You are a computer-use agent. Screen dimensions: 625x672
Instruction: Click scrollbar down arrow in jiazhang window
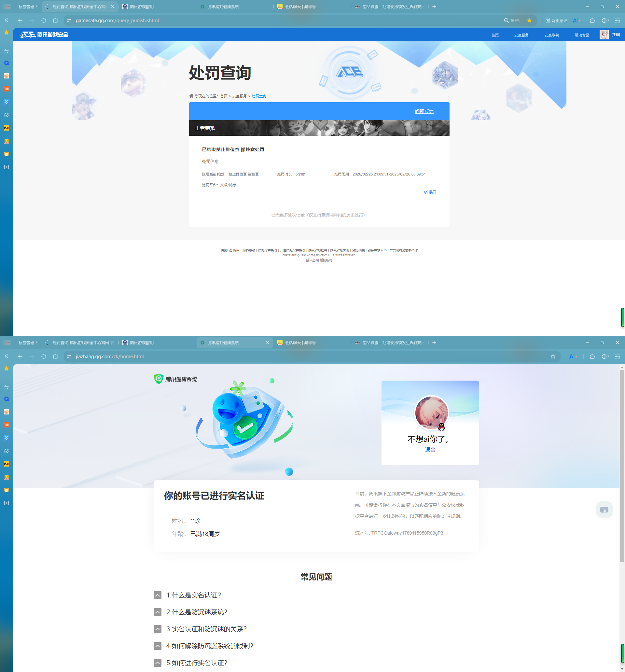click(622, 669)
